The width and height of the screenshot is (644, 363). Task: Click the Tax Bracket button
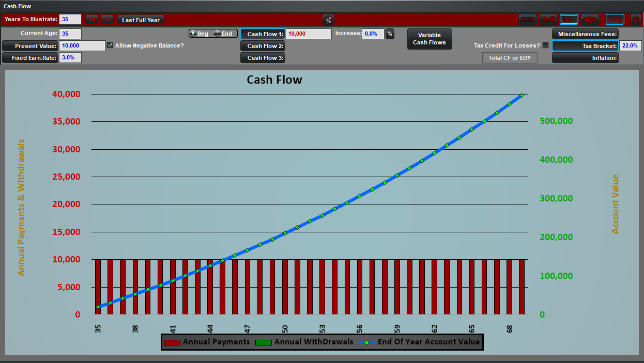click(x=585, y=46)
